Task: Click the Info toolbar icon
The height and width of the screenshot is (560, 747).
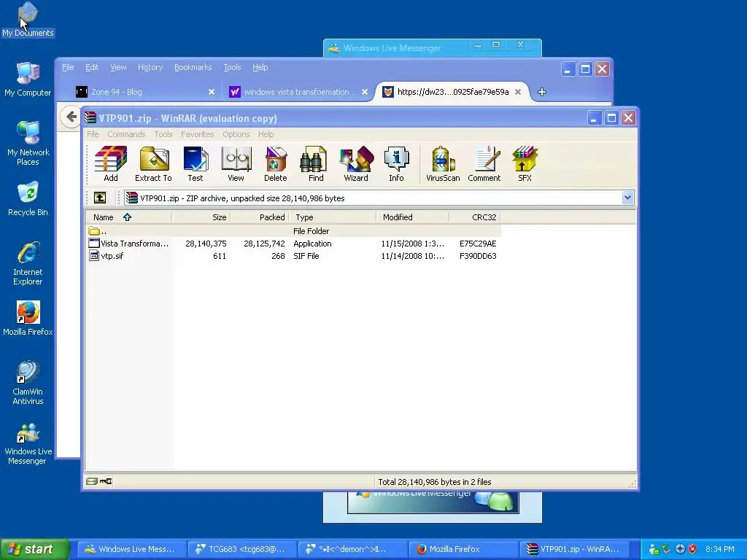Action: pyautogui.click(x=396, y=164)
